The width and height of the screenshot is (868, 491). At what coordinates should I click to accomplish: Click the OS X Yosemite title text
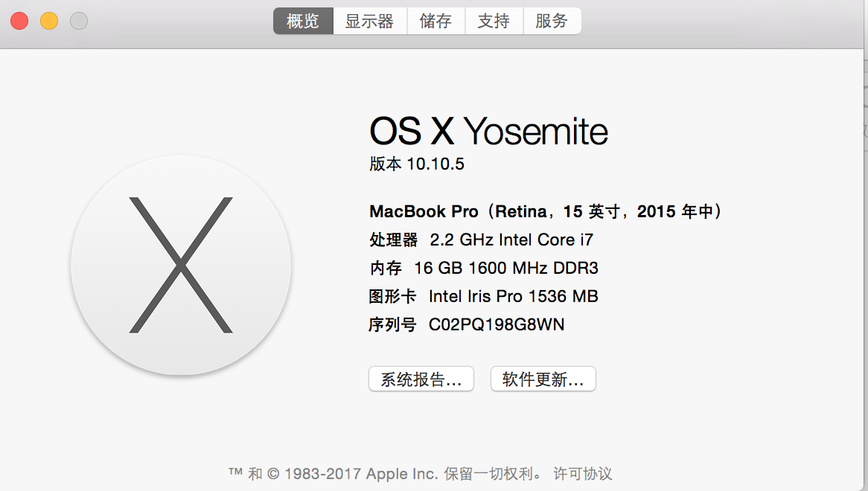(488, 132)
